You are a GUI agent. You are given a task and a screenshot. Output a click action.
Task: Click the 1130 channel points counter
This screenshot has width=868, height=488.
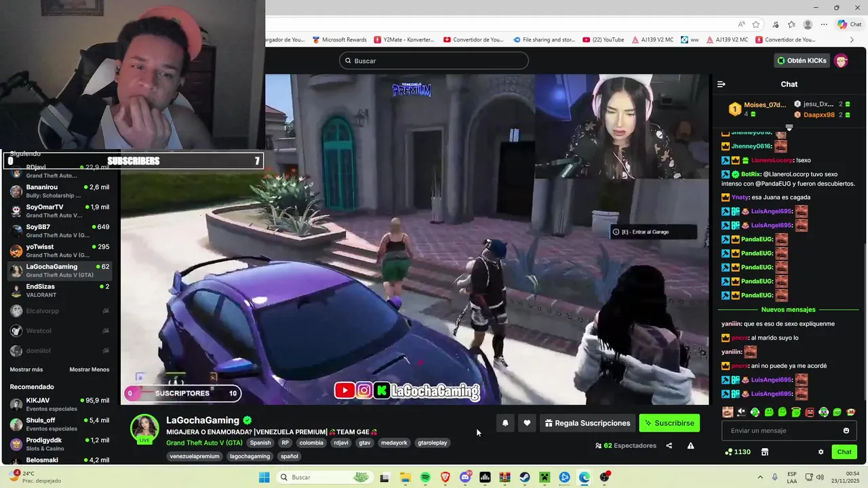pyautogui.click(x=737, y=452)
